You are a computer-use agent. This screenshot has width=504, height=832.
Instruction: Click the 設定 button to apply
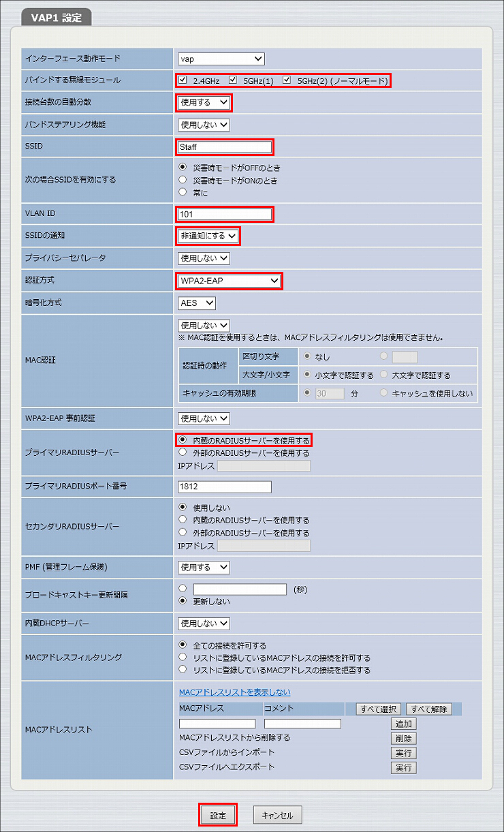[x=218, y=815]
